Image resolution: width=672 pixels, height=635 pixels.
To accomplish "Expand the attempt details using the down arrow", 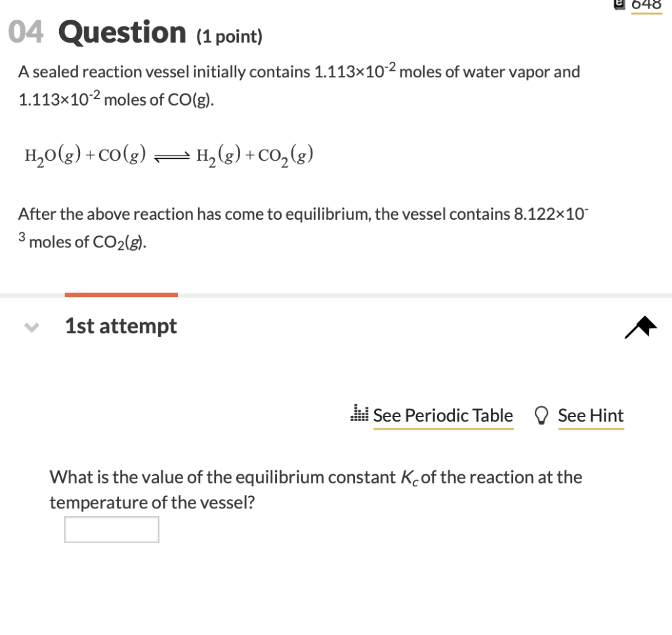I will (31, 327).
